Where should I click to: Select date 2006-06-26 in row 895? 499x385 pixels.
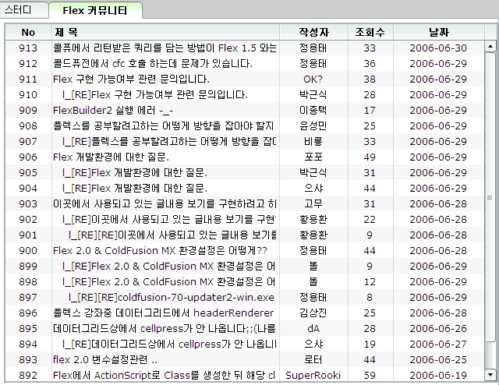(438, 329)
